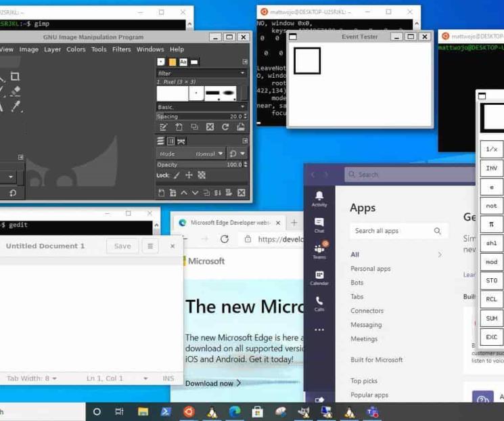Click the Create new layer icon
Viewport: 504px width, 421px height.
(162, 193)
